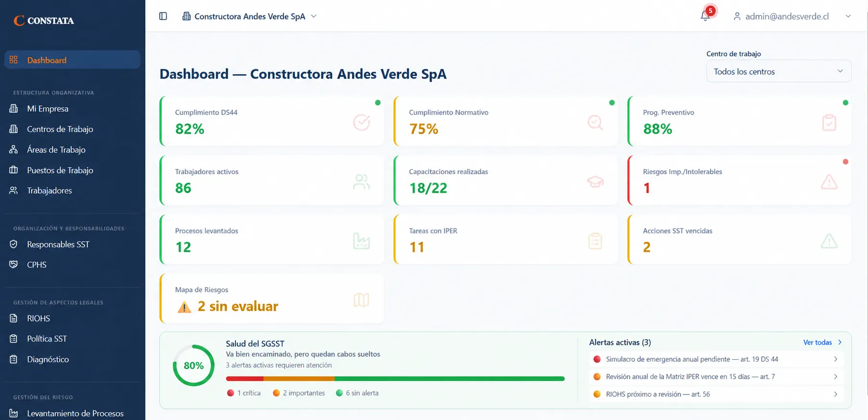The width and height of the screenshot is (868, 420).
Task: Click the Trabajadores people icon in sidebar
Action: click(x=13, y=190)
